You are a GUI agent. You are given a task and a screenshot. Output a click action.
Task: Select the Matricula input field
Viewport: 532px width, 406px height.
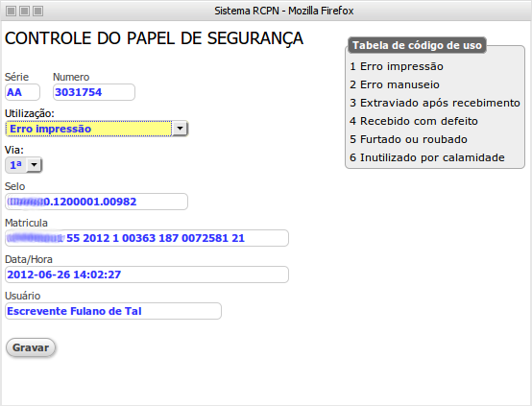click(147, 238)
